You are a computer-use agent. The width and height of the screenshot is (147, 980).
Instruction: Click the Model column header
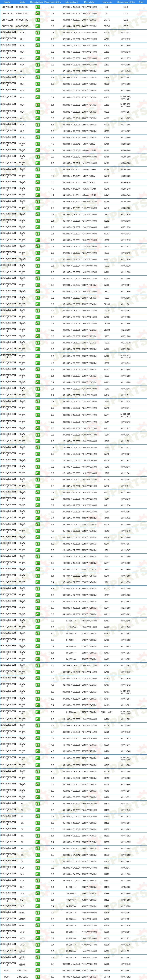point(22,2)
